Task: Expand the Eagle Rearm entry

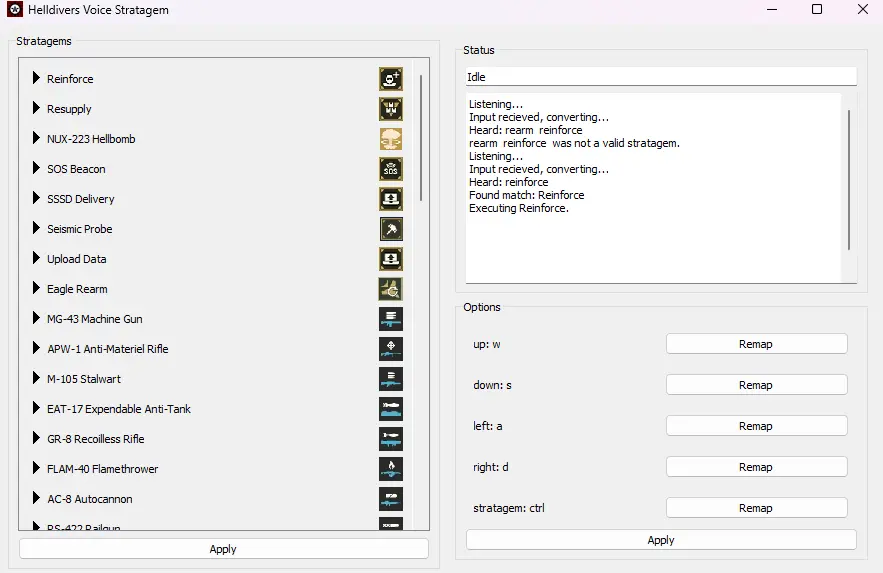Action: (36, 288)
